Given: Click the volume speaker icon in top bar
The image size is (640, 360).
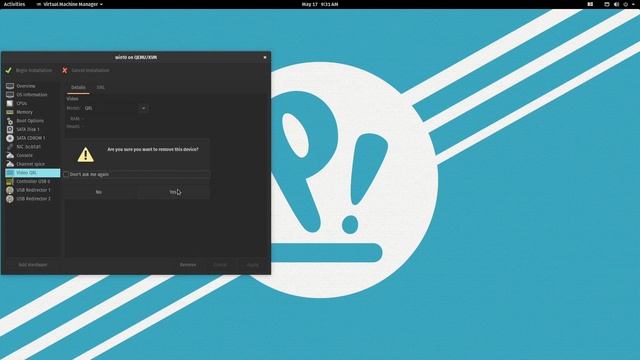Looking at the screenshot, I should 616,4.
